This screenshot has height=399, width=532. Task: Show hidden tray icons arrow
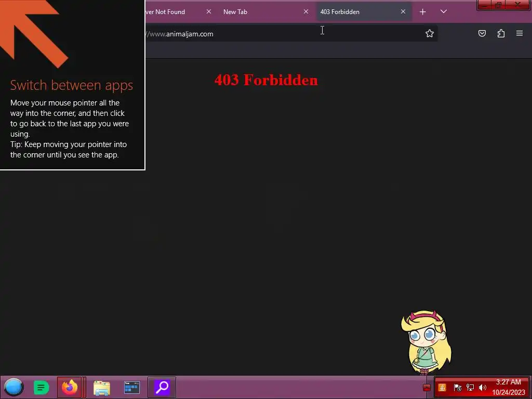(x=427, y=388)
